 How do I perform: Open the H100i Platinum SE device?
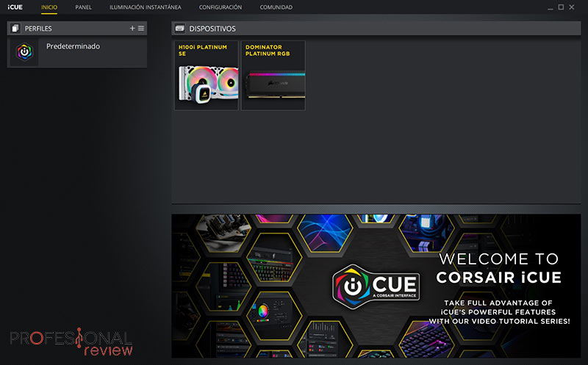click(207, 76)
